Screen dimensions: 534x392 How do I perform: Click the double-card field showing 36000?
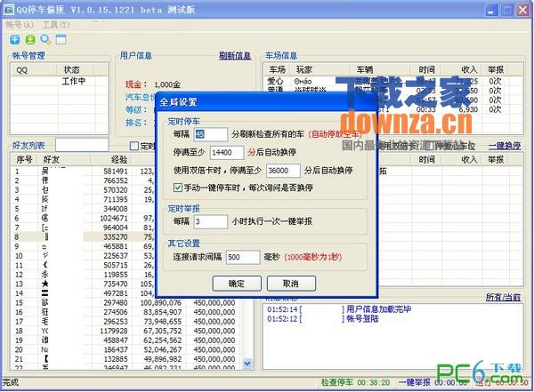(283, 171)
